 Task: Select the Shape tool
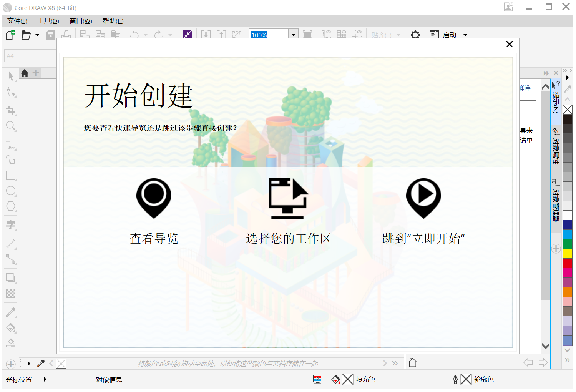coord(10,92)
